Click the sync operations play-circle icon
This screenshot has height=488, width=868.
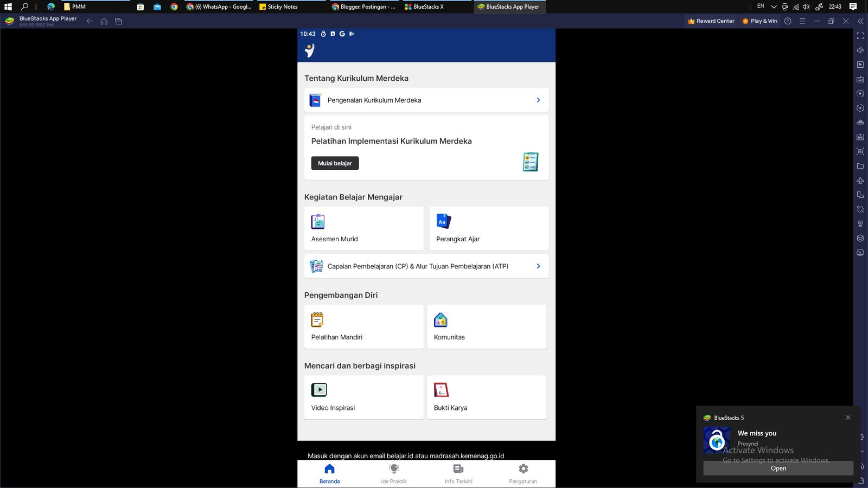pyautogui.click(x=860, y=93)
